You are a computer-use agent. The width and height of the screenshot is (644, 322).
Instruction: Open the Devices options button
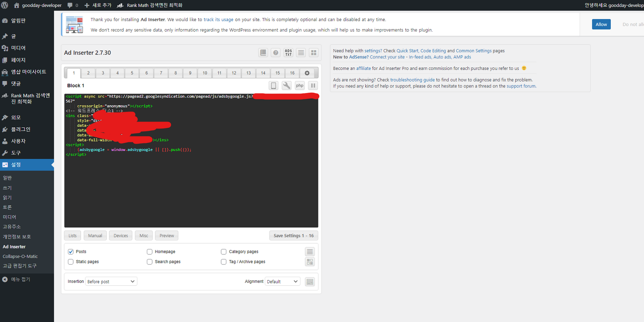(121, 235)
